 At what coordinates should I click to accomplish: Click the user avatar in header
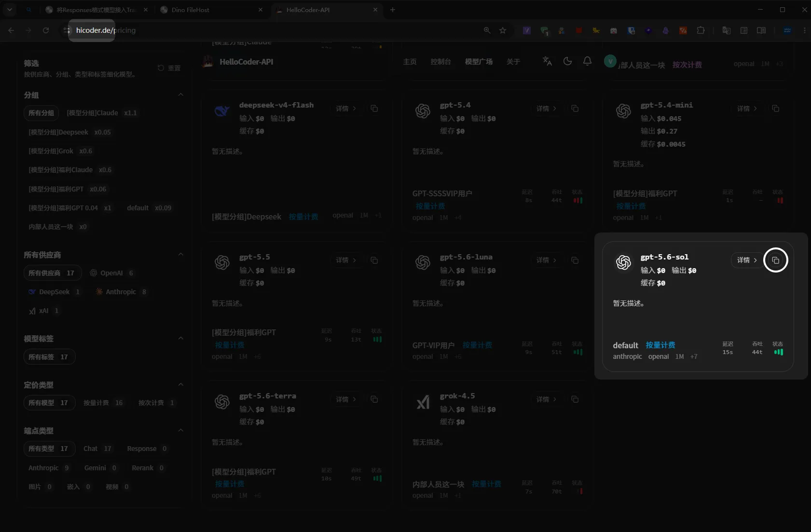pyautogui.click(x=610, y=61)
